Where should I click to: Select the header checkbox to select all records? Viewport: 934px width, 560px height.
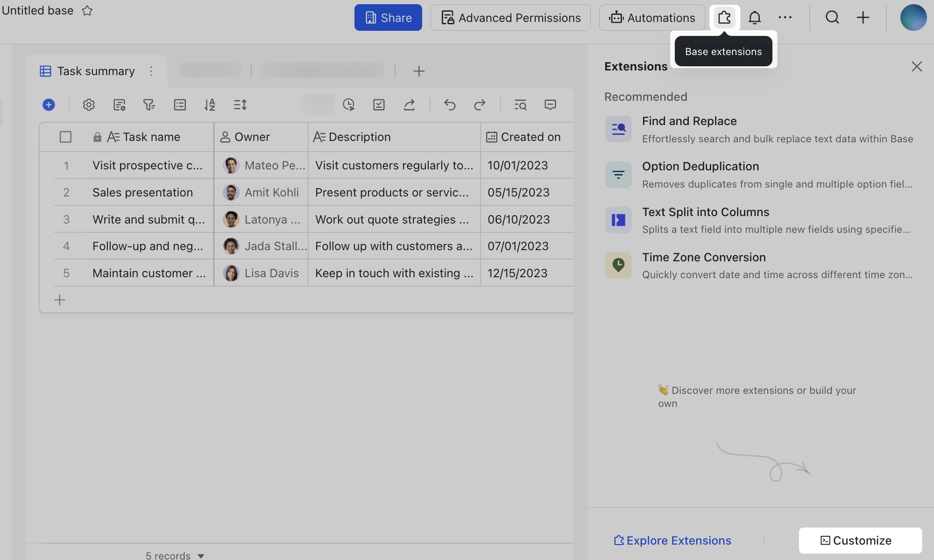pyautogui.click(x=65, y=137)
